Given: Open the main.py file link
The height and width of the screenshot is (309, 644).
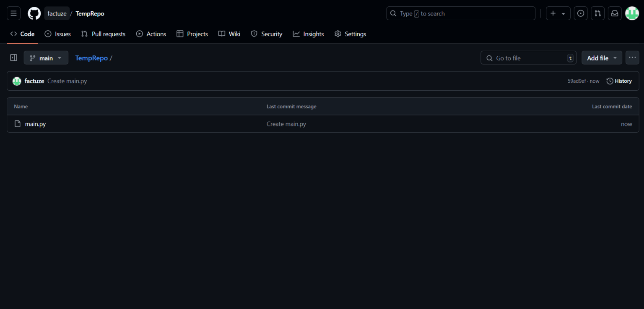Looking at the screenshot, I should click(35, 123).
